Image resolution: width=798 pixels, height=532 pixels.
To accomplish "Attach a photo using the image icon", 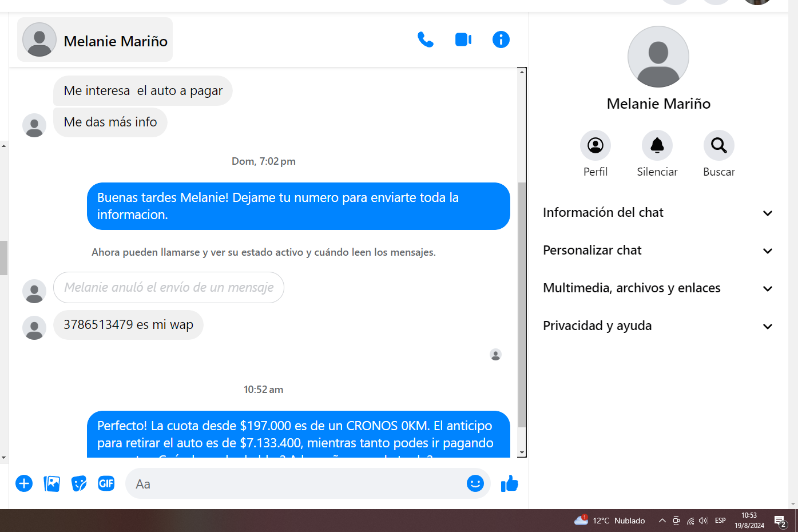I will pyautogui.click(x=51, y=483).
